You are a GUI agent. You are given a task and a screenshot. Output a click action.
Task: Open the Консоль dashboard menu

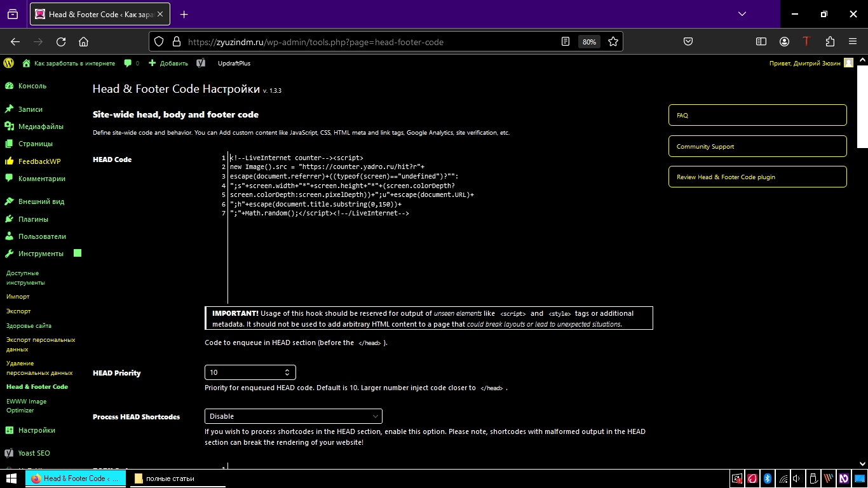pyautogui.click(x=32, y=86)
